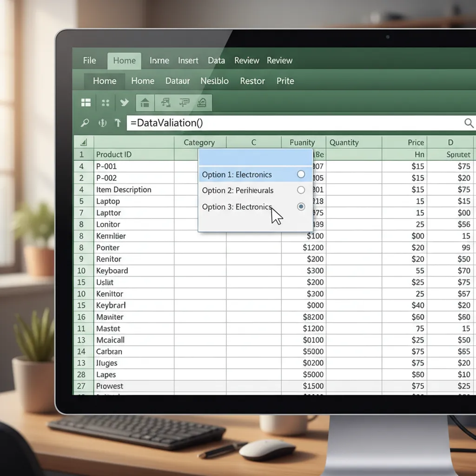
Task: Click the bird-shaped icon in the toolbar
Action: (124, 103)
